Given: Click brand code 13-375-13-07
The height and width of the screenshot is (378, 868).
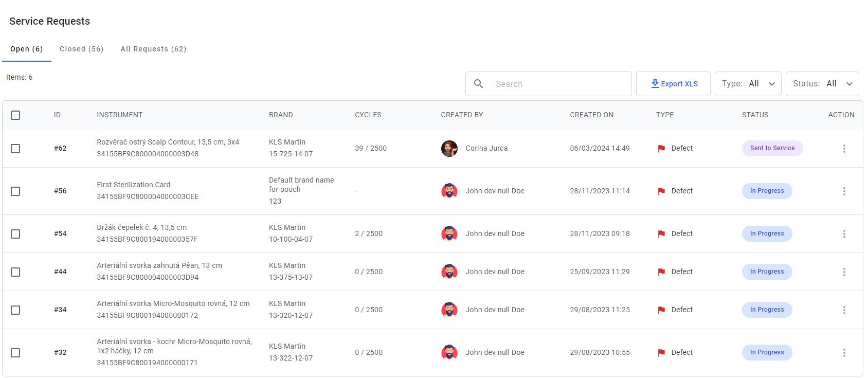Looking at the screenshot, I should [x=291, y=277].
